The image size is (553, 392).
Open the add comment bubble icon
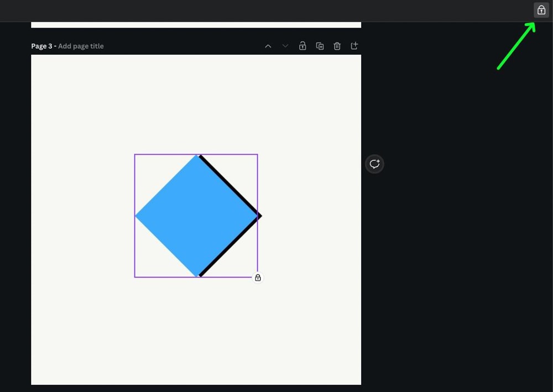click(374, 164)
